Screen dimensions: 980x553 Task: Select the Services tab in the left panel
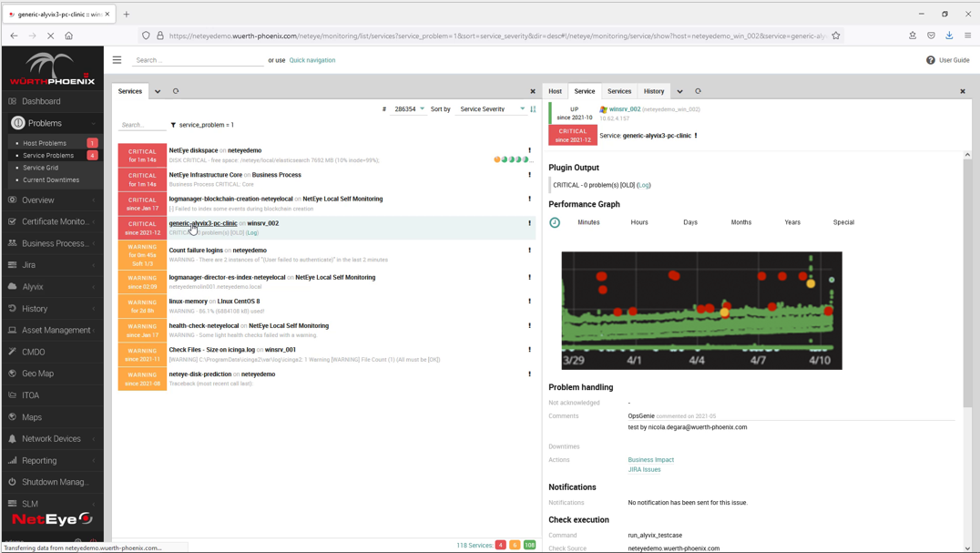pyautogui.click(x=130, y=91)
